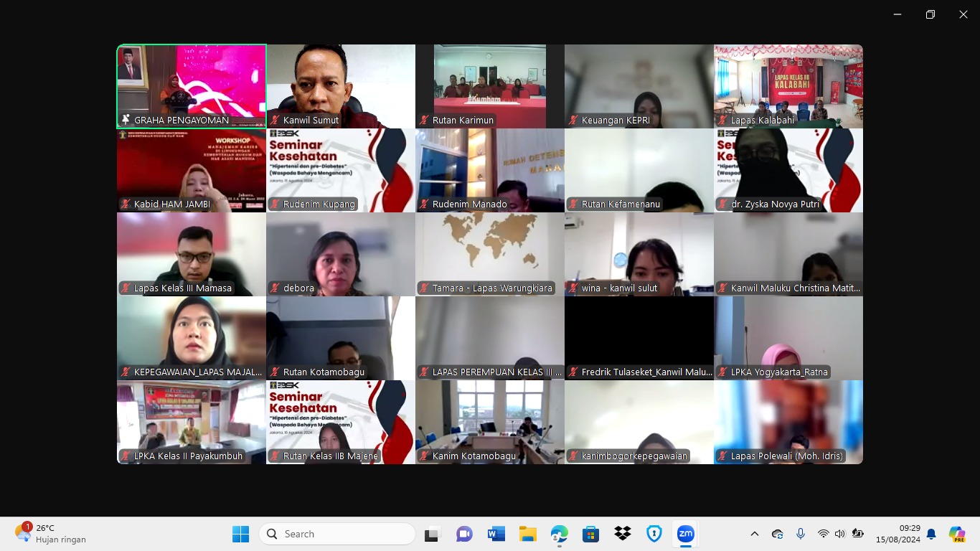
Task: Click the Kanim Kotamobagu video tile
Action: click(x=490, y=422)
